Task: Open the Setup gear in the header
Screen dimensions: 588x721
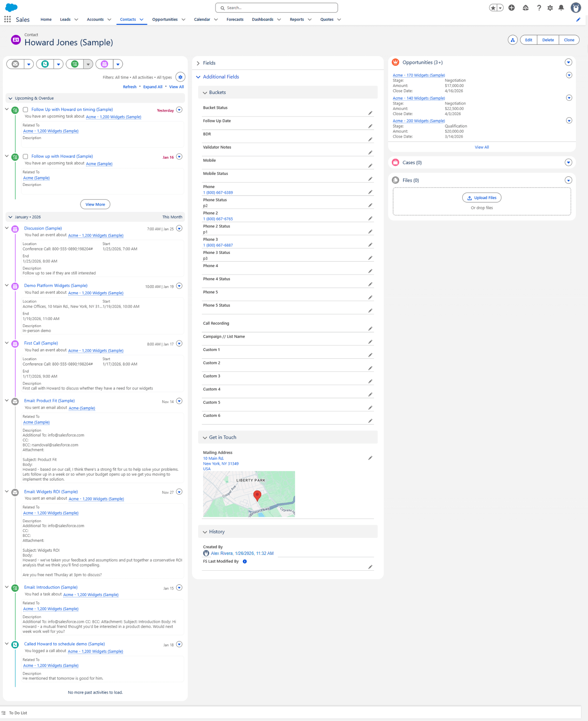Action: tap(550, 8)
